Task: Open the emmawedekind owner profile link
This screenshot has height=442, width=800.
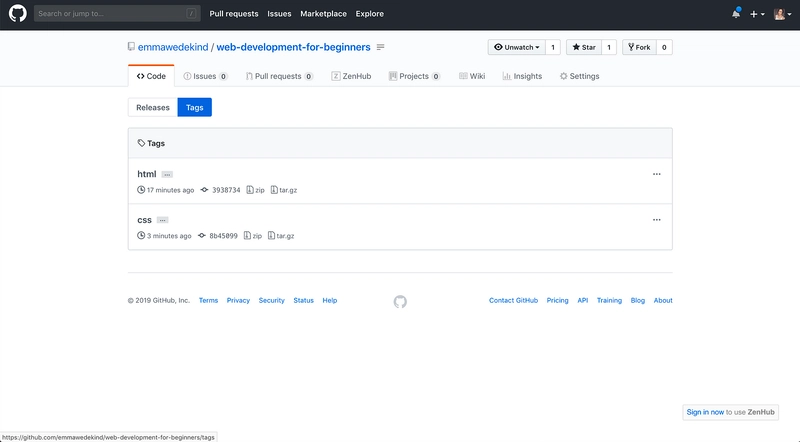Action: point(173,47)
